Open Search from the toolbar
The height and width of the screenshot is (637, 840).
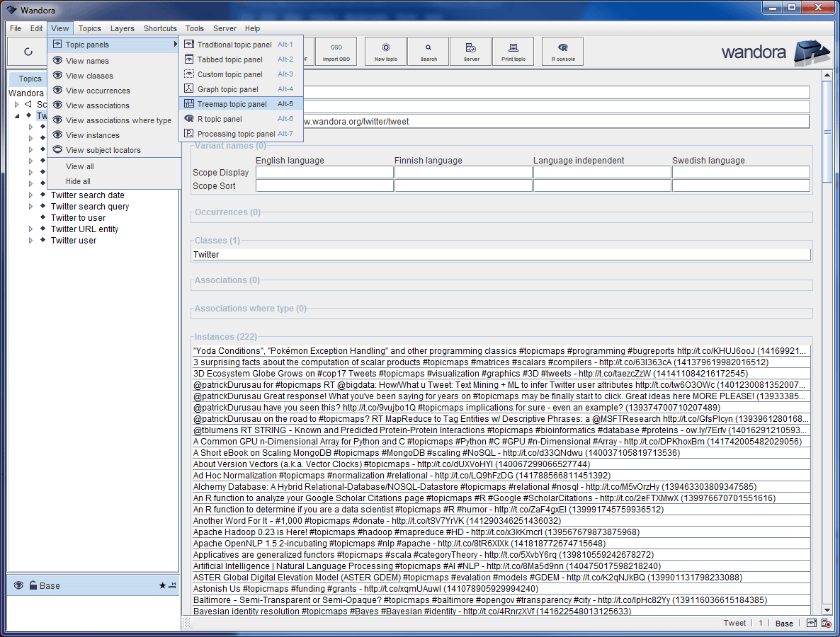point(428,52)
